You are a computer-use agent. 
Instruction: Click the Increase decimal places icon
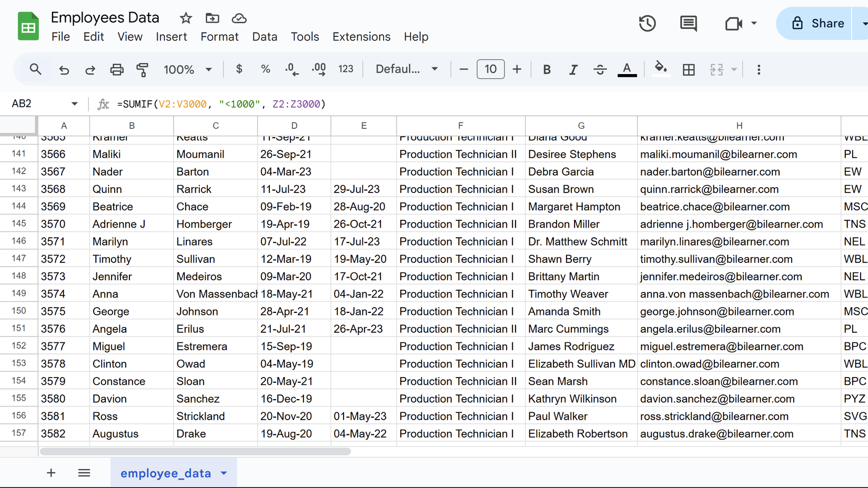[x=318, y=69]
